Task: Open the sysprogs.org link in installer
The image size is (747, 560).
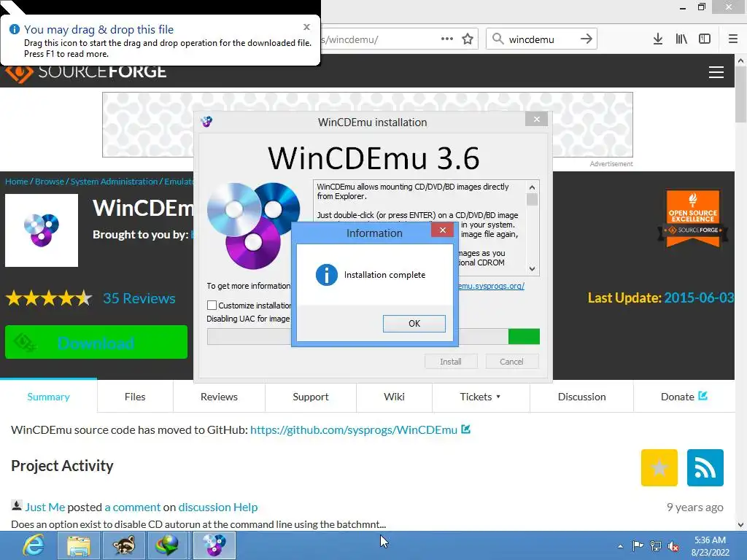Action: (x=491, y=286)
